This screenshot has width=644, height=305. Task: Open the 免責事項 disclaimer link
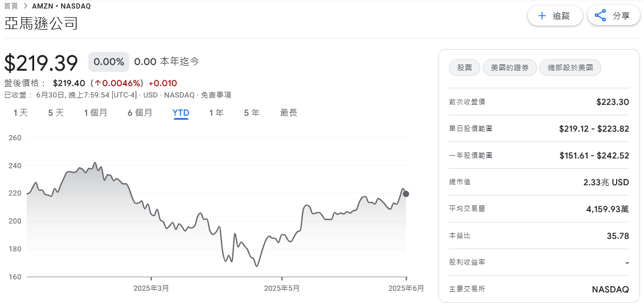pos(215,95)
